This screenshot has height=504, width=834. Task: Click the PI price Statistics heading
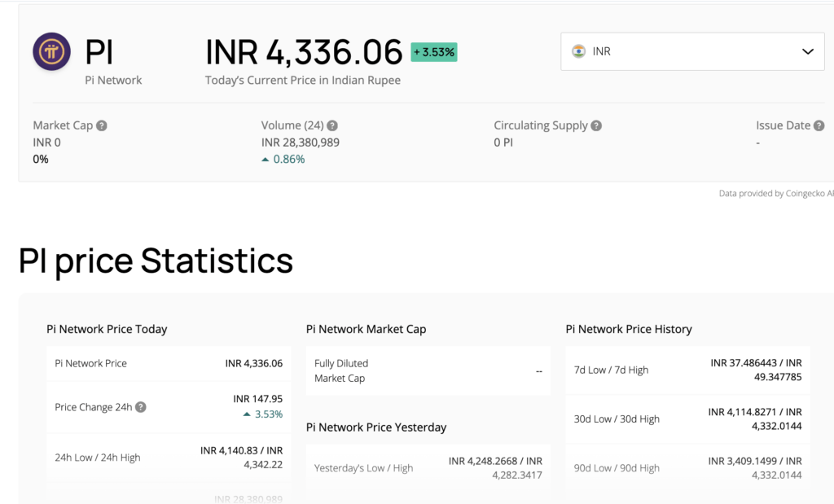(156, 261)
